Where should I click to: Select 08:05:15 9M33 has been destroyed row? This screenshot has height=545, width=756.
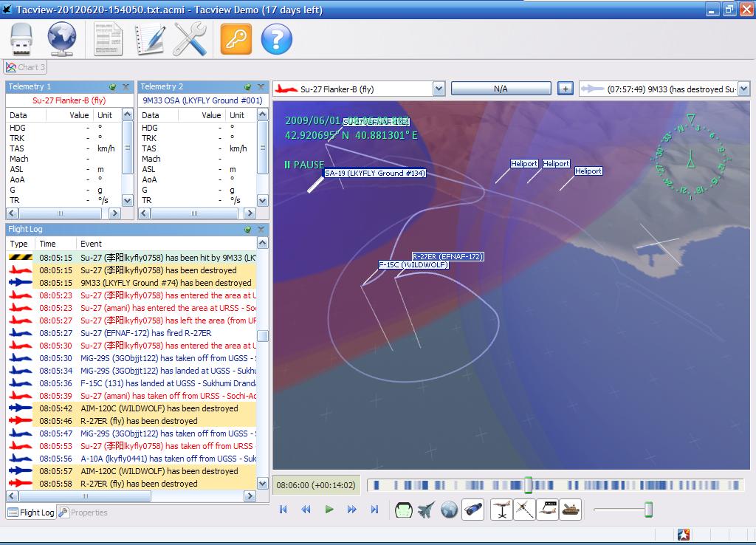pyautogui.click(x=132, y=283)
